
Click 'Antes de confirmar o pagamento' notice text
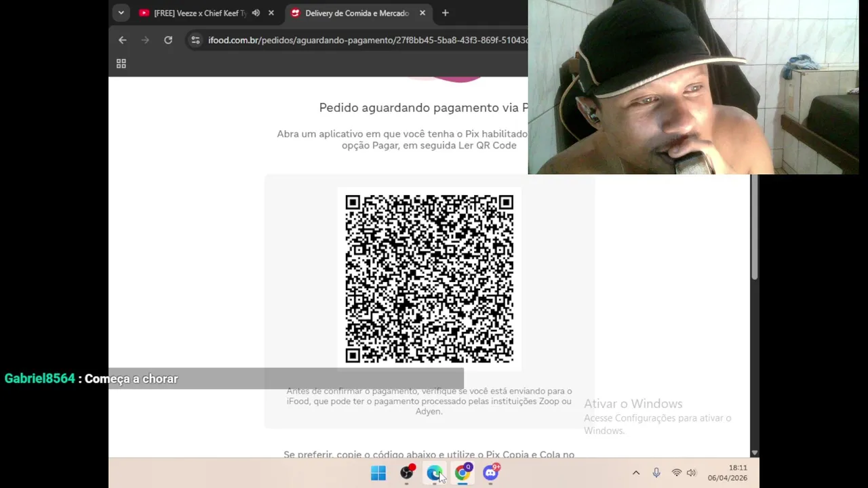(429, 401)
